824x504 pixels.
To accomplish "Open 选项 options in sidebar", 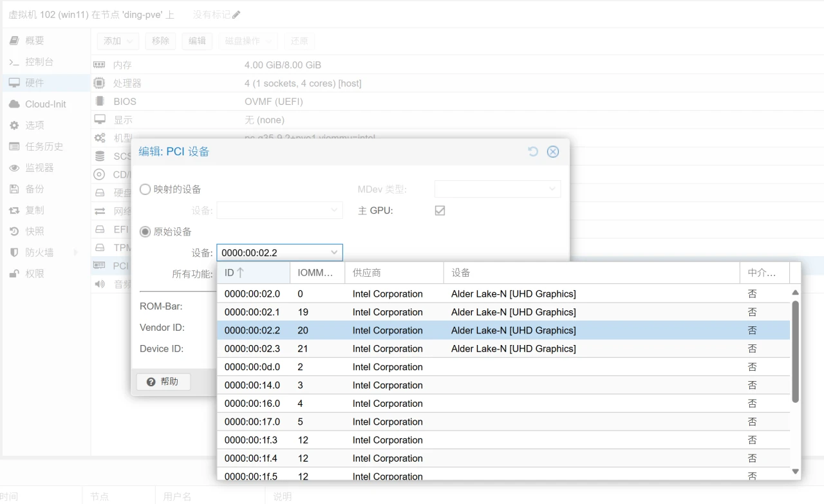I will click(35, 126).
